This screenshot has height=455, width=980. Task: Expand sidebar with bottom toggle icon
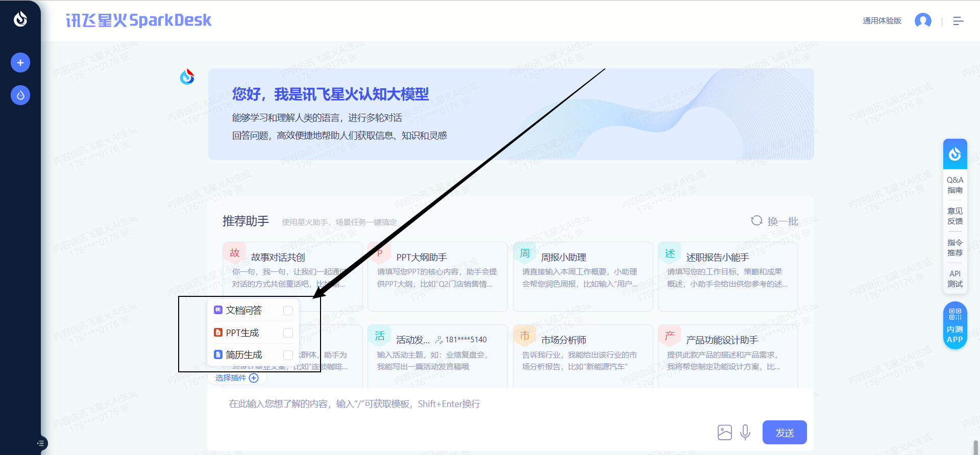click(x=41, y=443)
